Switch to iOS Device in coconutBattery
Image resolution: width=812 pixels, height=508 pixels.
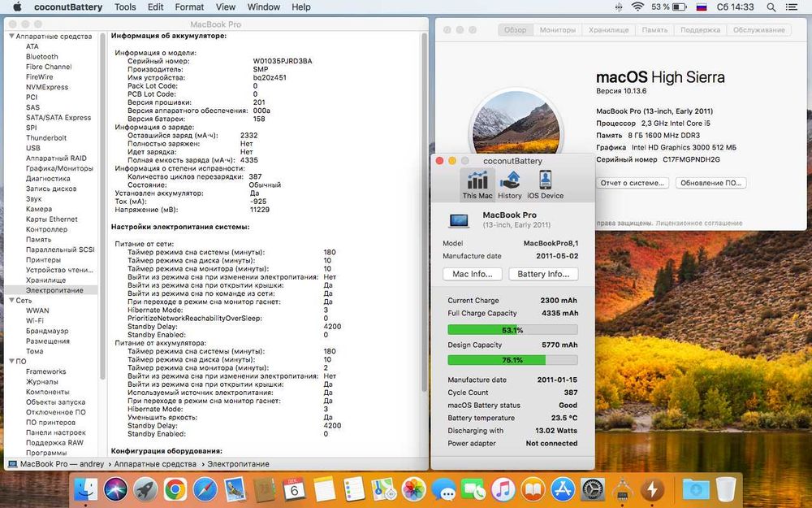click(x=546, y=185)
